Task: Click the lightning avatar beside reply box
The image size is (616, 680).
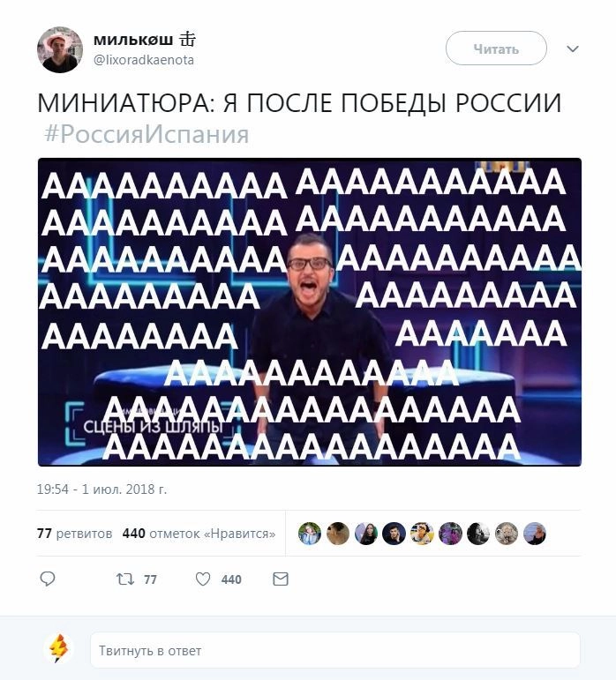Action: 58,649
